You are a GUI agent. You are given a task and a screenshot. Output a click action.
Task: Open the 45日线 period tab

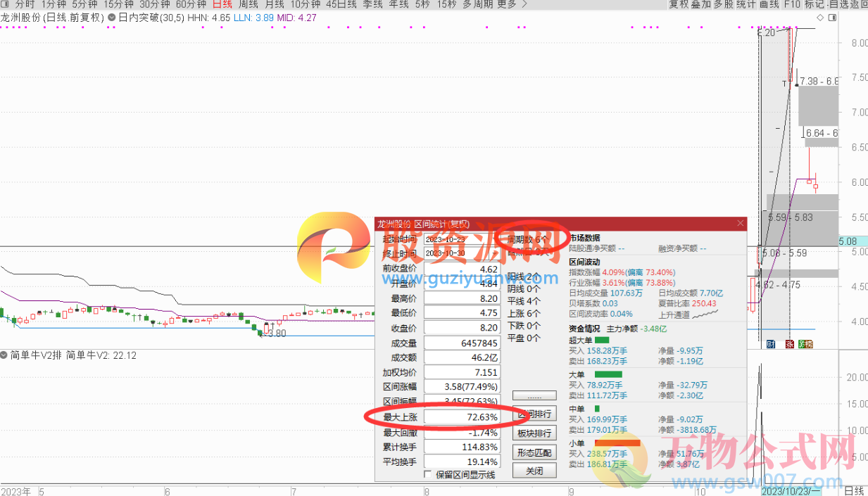(x=341, y=4)
